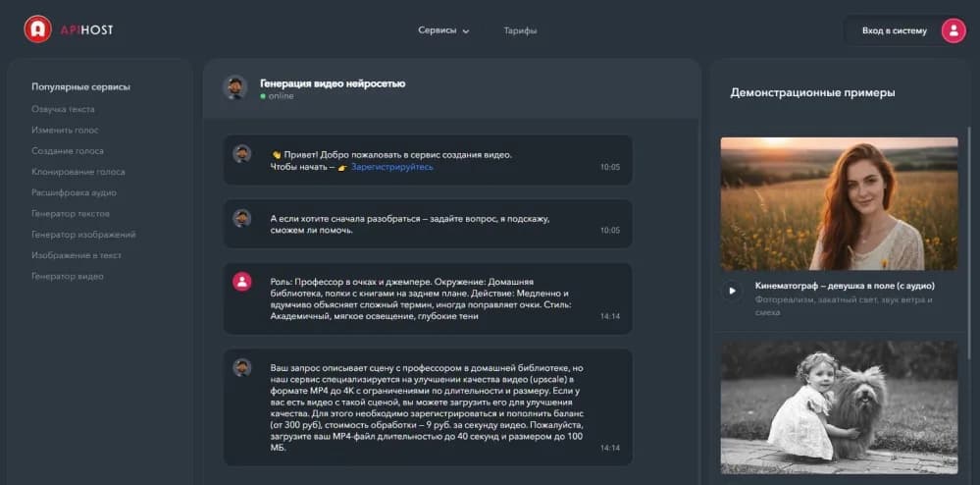Click the red user profile avatar icon
The image size is (980, 485).
pos(953,30)
